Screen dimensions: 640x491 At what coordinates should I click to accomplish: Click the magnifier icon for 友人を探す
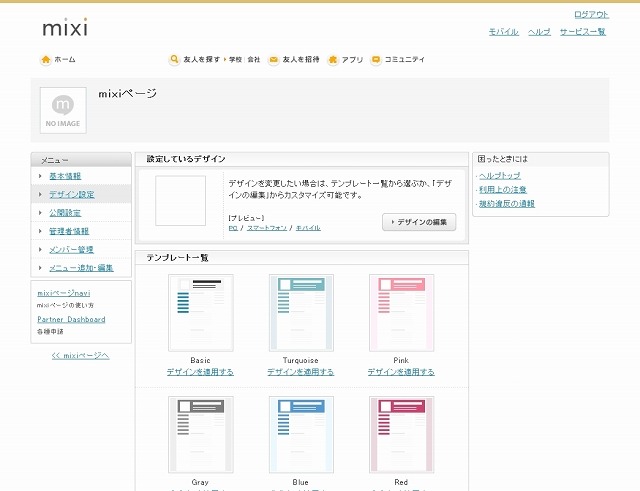click(x=174, y=60)
